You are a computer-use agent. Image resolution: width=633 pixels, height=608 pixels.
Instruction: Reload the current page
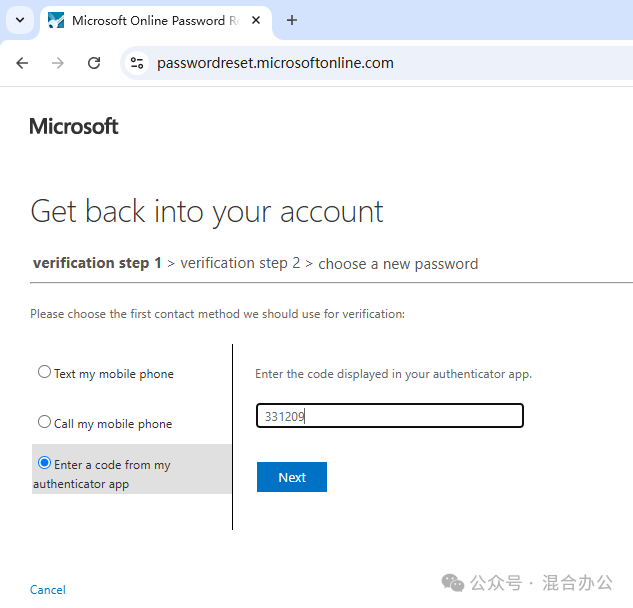(x=94, y=63)
